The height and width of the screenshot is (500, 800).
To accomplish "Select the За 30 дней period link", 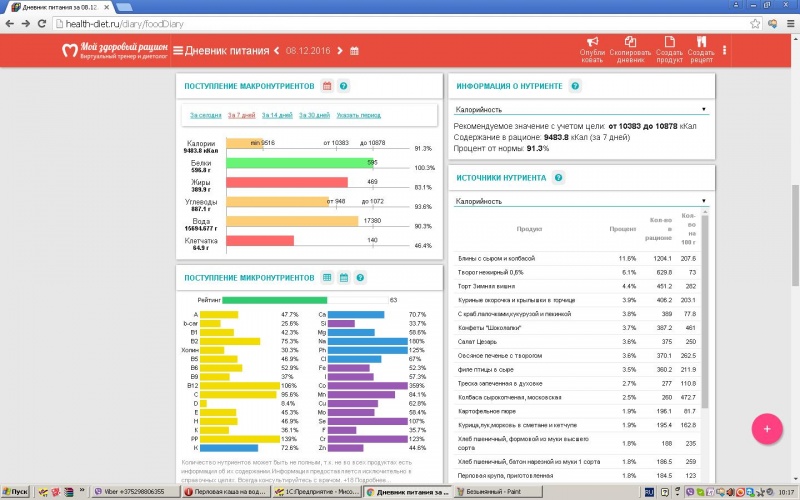I will tap(312, 115).
